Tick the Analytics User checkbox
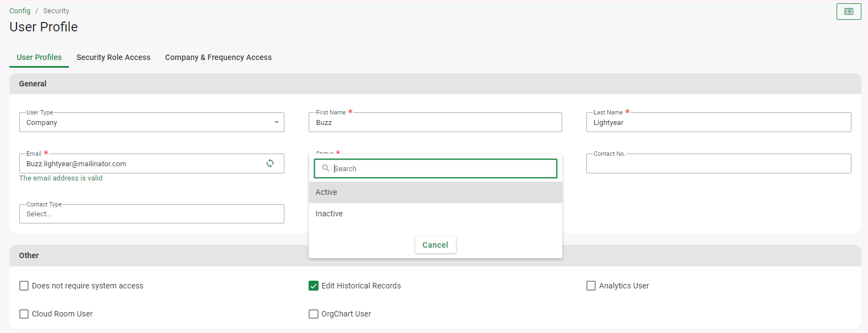 point(591,286)
